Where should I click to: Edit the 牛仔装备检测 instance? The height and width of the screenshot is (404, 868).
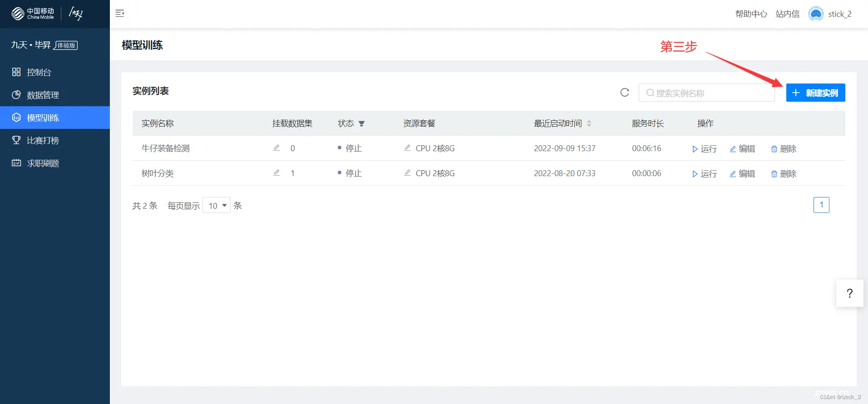[742, 149]
